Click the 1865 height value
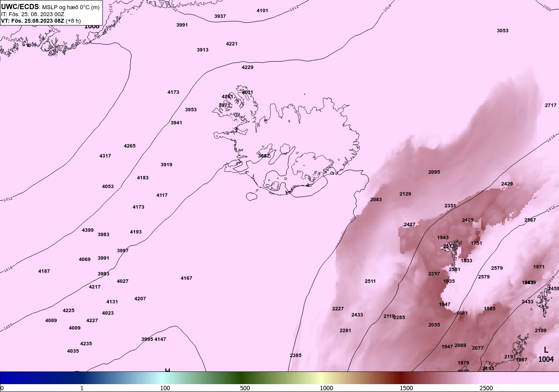This screenshot has height=392, width=559. click(490, 309)
